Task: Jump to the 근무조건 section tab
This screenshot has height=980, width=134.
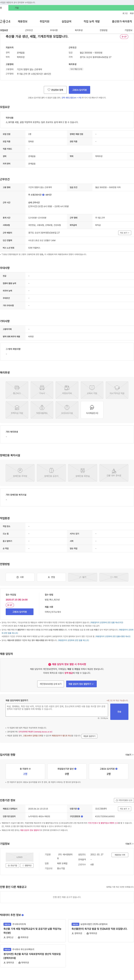Action: (x=29, y=30)
